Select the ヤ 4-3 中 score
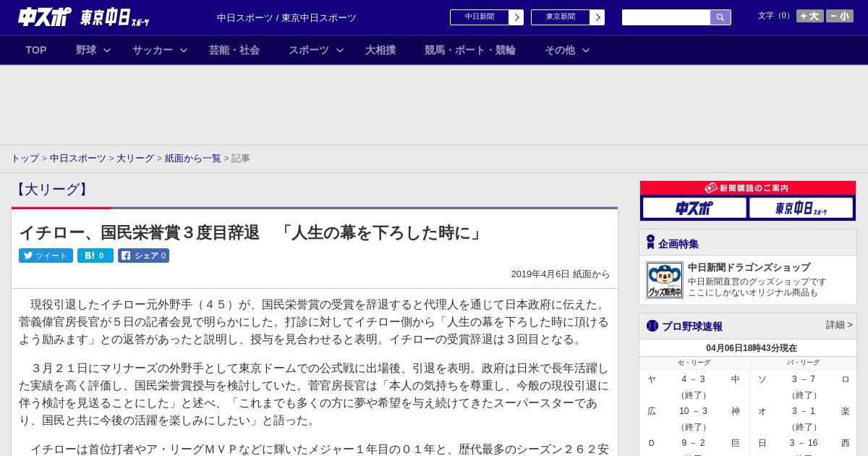The height and width of the screenshot is (456, 868). (x=694, y=379)
